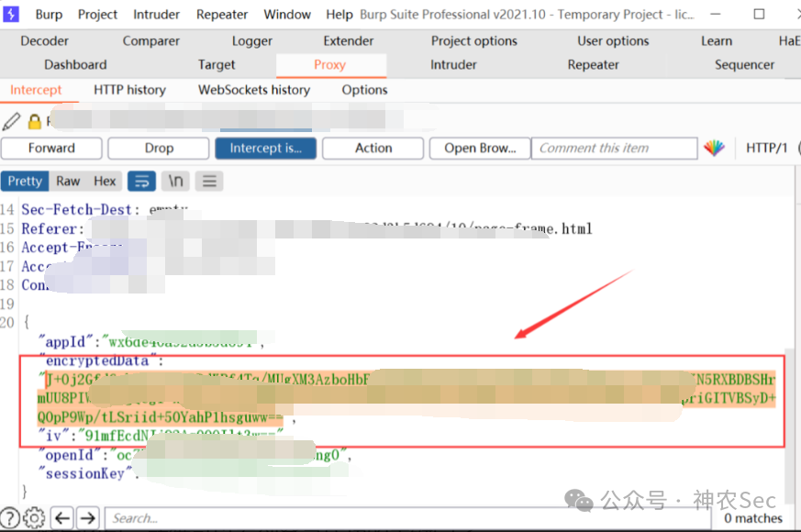Click the Sec-Fetch-Dest header line
This screenshot has width=801, height=532.
[x=105, y=210]
